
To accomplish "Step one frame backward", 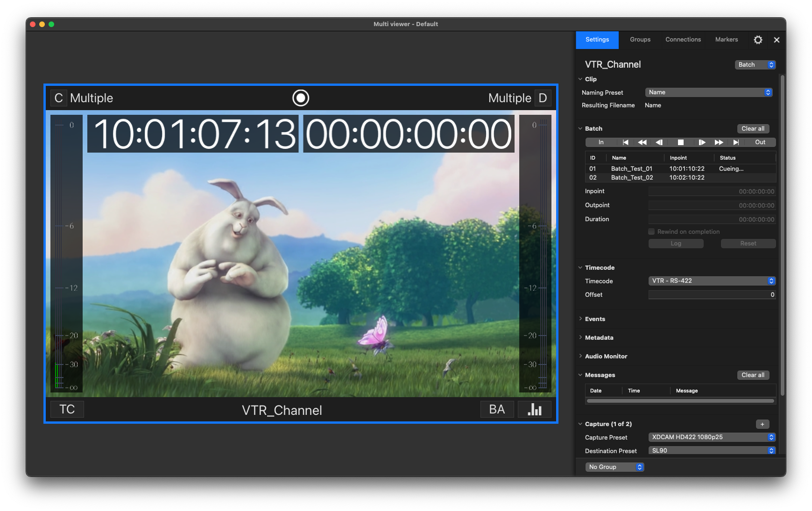I will click(x=659, y=142).
